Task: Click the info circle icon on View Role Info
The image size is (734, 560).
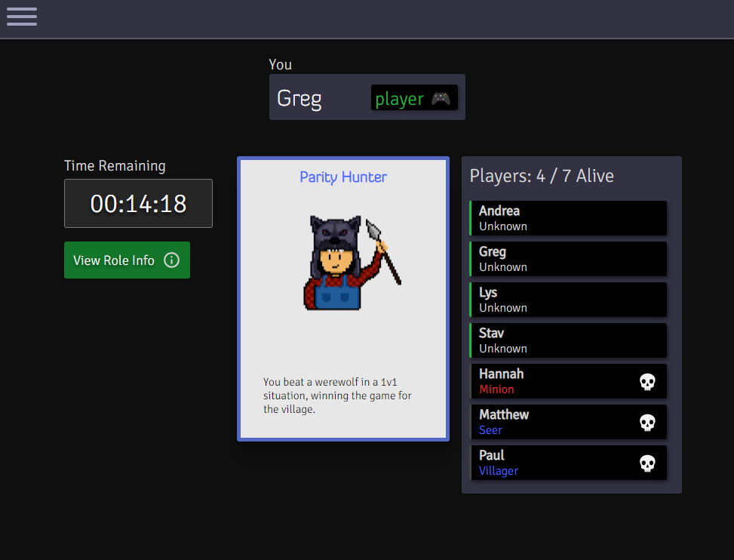Action: pos(172,260)
